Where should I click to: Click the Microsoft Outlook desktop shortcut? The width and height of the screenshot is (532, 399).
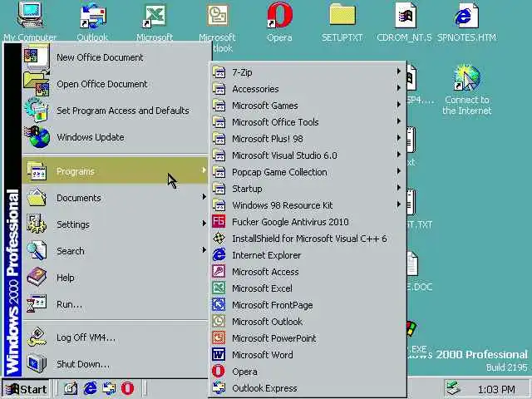pyautogui.click(x=217, y=15)
